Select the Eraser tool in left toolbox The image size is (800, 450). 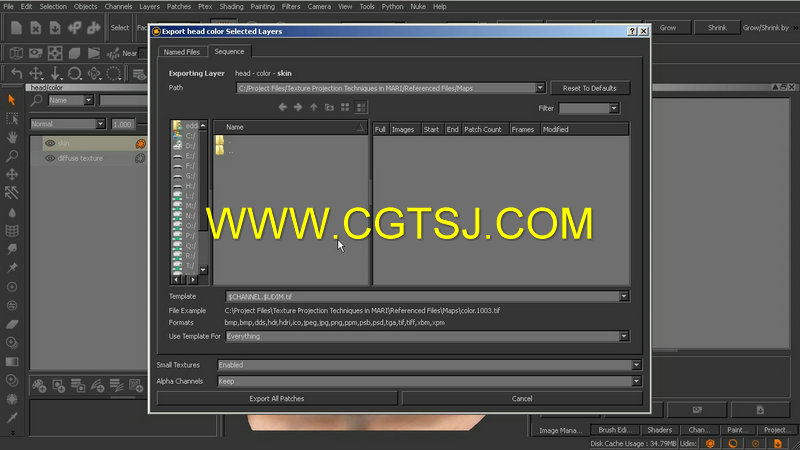coord(12,324)
